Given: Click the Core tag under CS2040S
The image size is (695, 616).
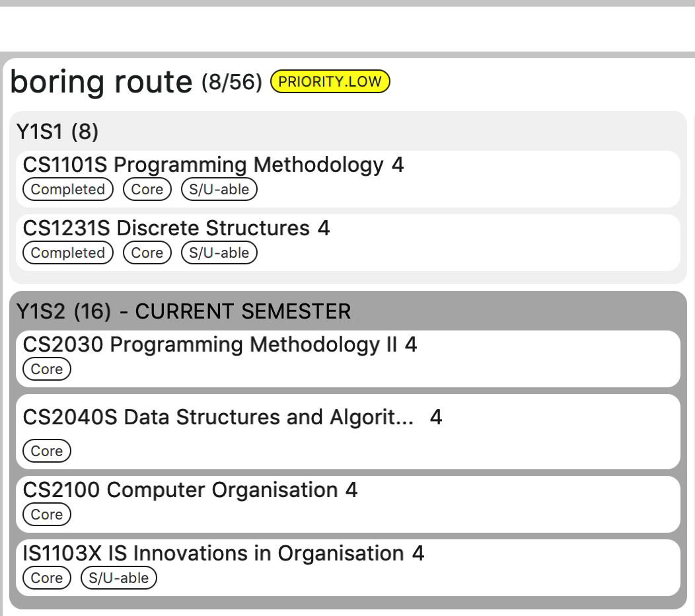Looking at the screenshot, I should (x=46, y=451).
